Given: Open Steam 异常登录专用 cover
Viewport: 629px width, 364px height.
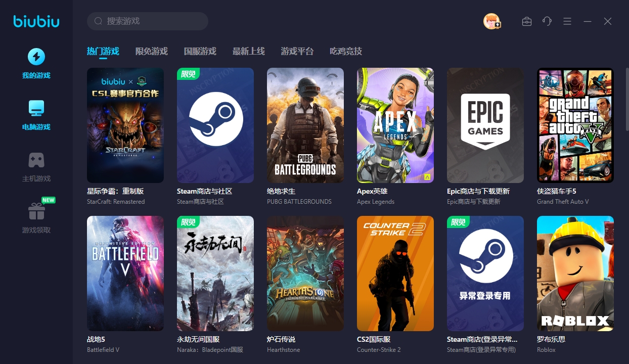Looking at the screenshot, I should tap(485, 274).
